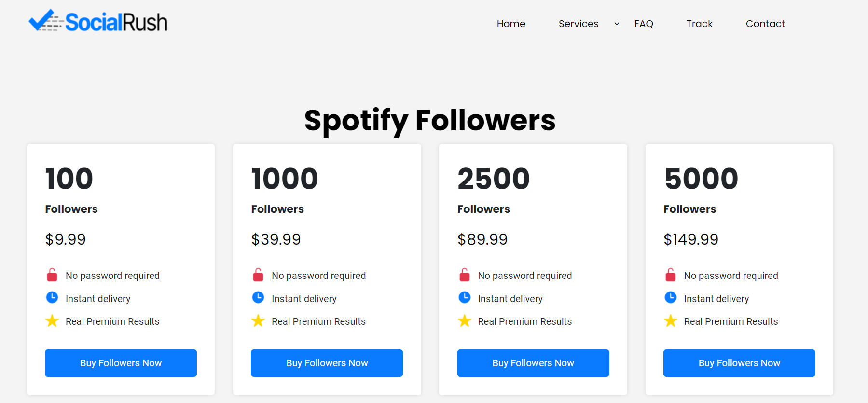868x403 pixels.
Task: Click the clock icon on 100 Followers card
Action: (52, 298)
